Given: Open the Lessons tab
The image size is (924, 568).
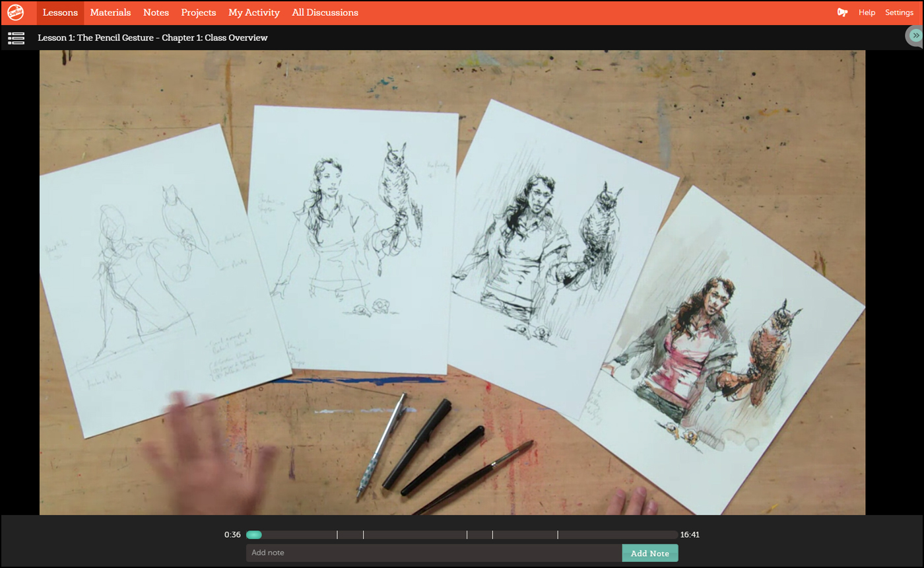Looking at the screenshot, I should [60, 13].
